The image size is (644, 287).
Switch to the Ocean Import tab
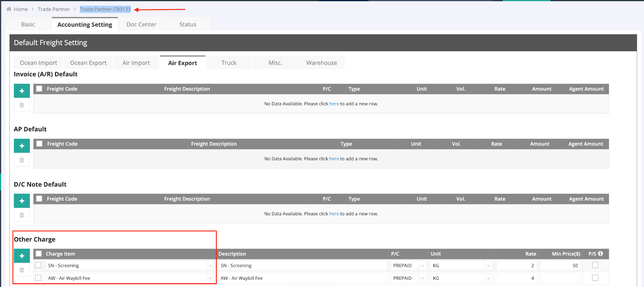(x=39, y=63)
